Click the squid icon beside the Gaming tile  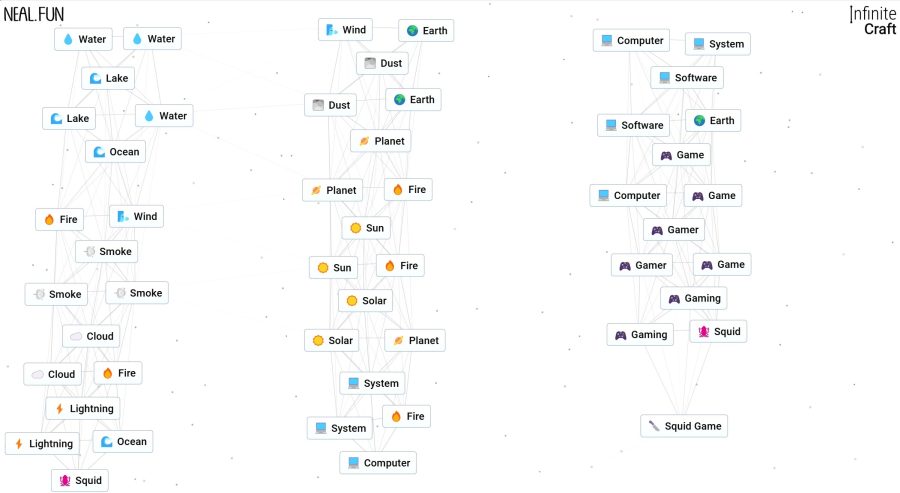pos(704,332)
